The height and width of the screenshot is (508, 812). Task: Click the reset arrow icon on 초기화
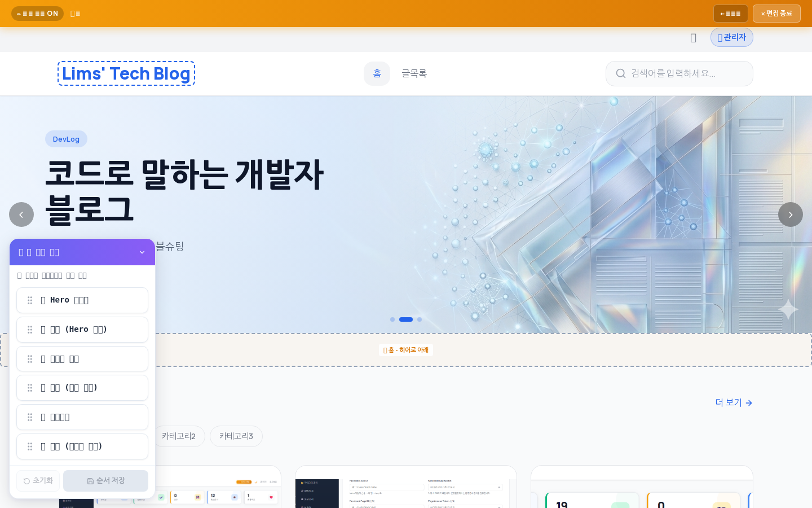27,481
